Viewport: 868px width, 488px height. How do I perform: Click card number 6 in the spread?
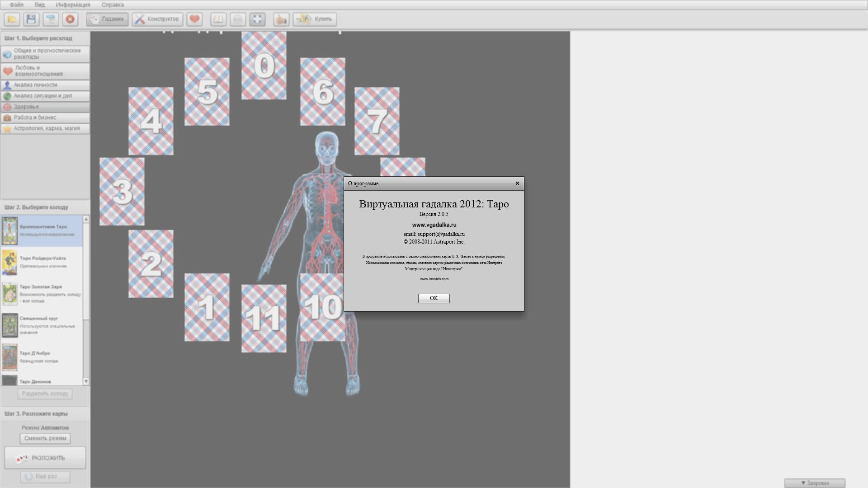click(x=323, y=92)
